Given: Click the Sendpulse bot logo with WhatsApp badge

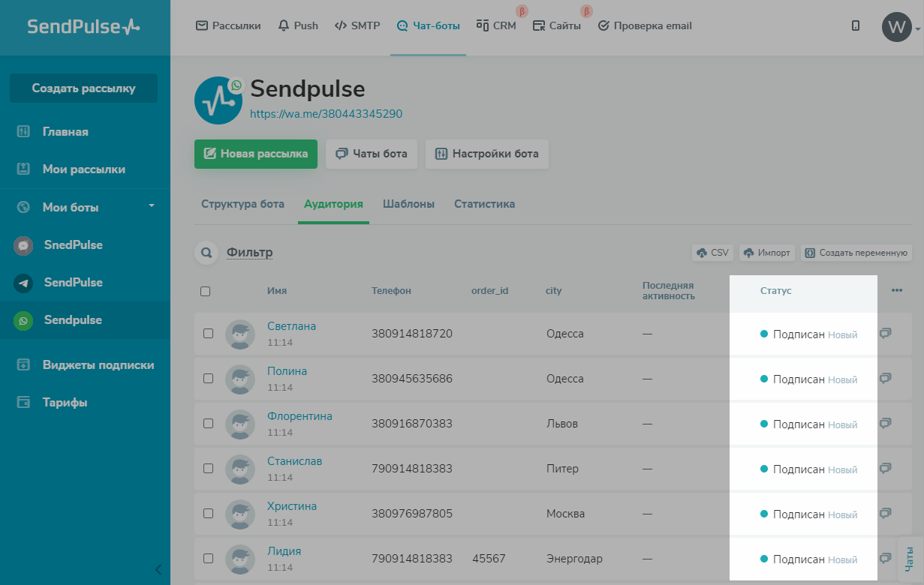Looking at the screenshot, I should pos(218,100).
